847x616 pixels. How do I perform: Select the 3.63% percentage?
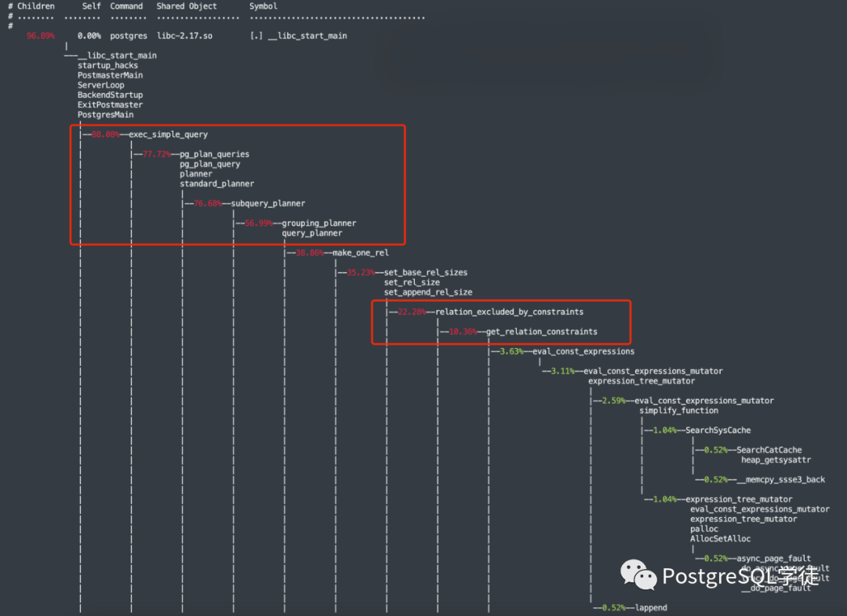(511, 351)
